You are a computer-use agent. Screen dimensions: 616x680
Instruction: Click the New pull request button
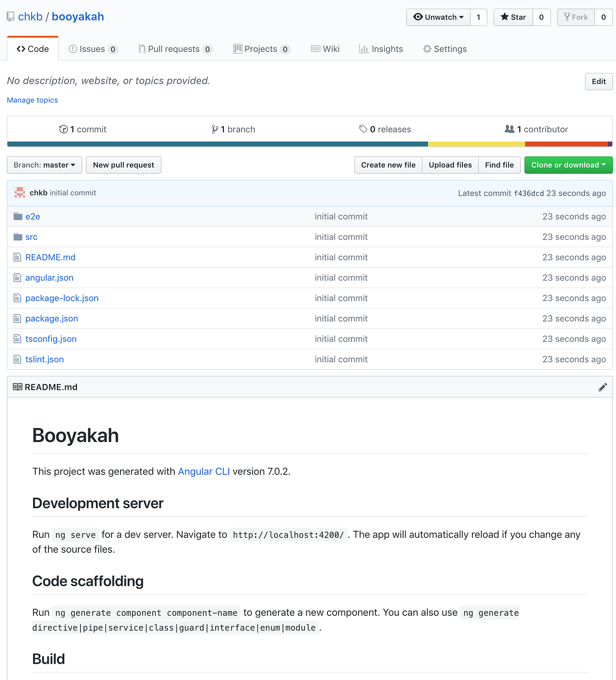123,165
